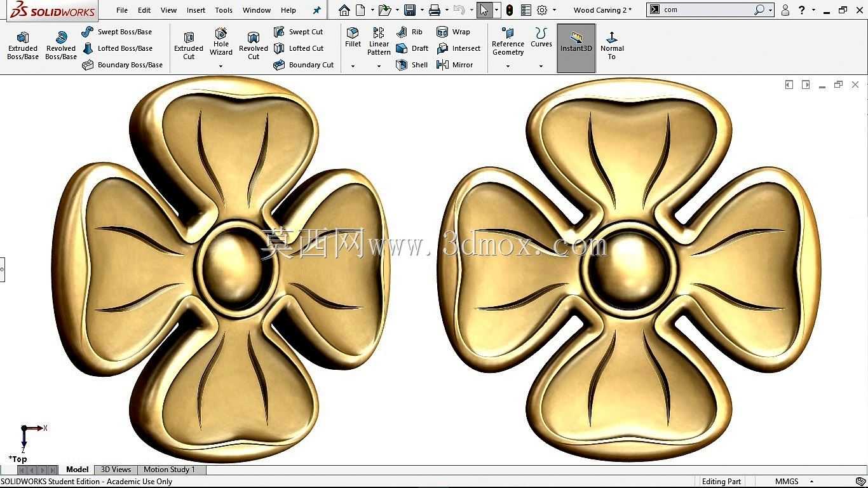Select the Rib feature
868x488 pixels.
click(409, 32)
